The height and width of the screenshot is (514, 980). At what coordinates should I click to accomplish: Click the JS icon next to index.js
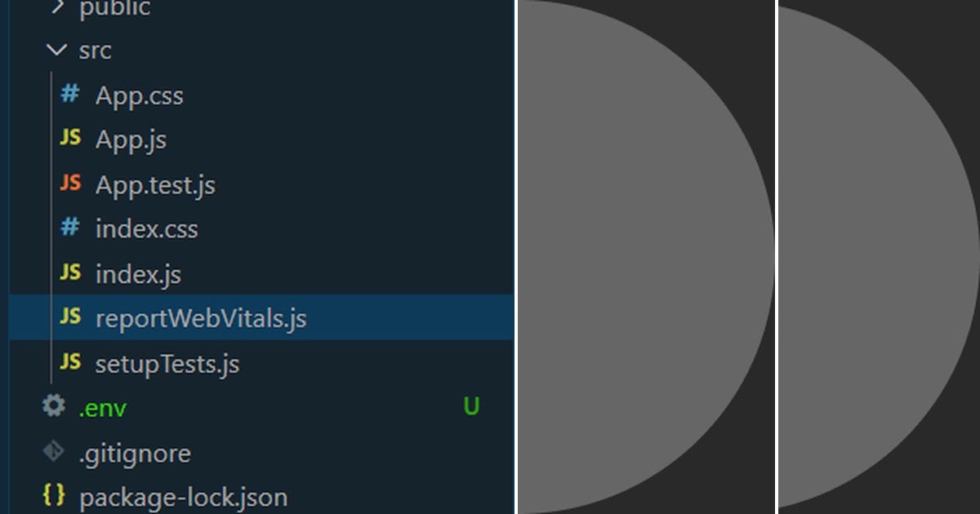pyautogui.click(x=69, y=273)
